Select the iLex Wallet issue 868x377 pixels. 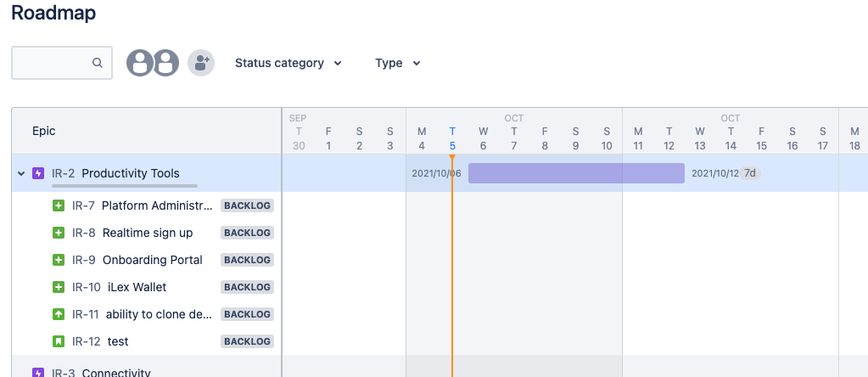(x=137, y=287)
